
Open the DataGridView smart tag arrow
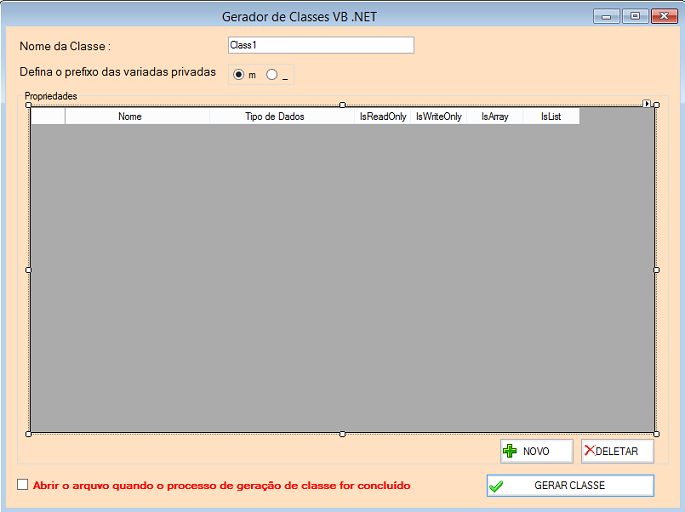point(647,104)
